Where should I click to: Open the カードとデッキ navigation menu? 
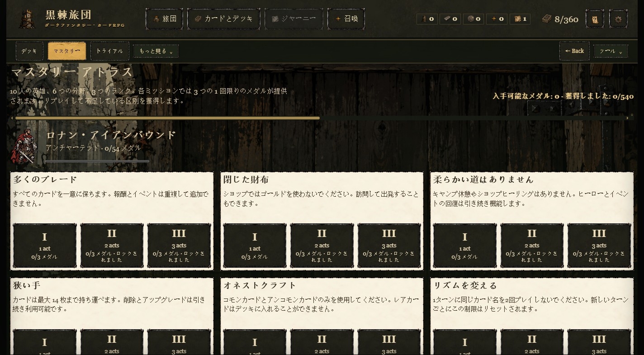(x=224, y=19)
